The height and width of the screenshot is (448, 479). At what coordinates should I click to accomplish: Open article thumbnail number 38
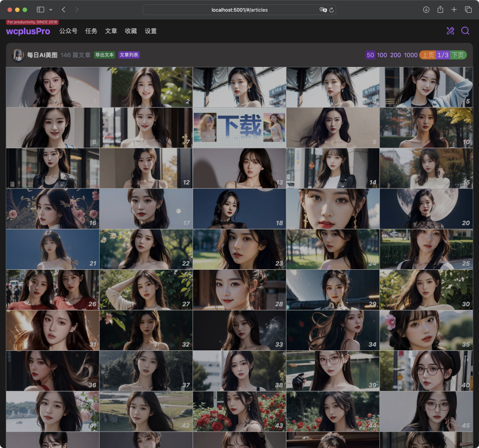pos(239,371)
